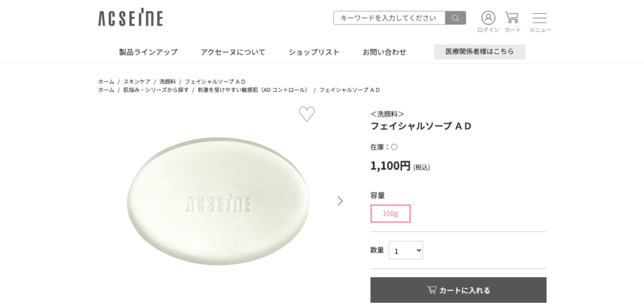Select the 100g size option
The height and width of the screenshot is (306, 644).
(x=391, y=214)
